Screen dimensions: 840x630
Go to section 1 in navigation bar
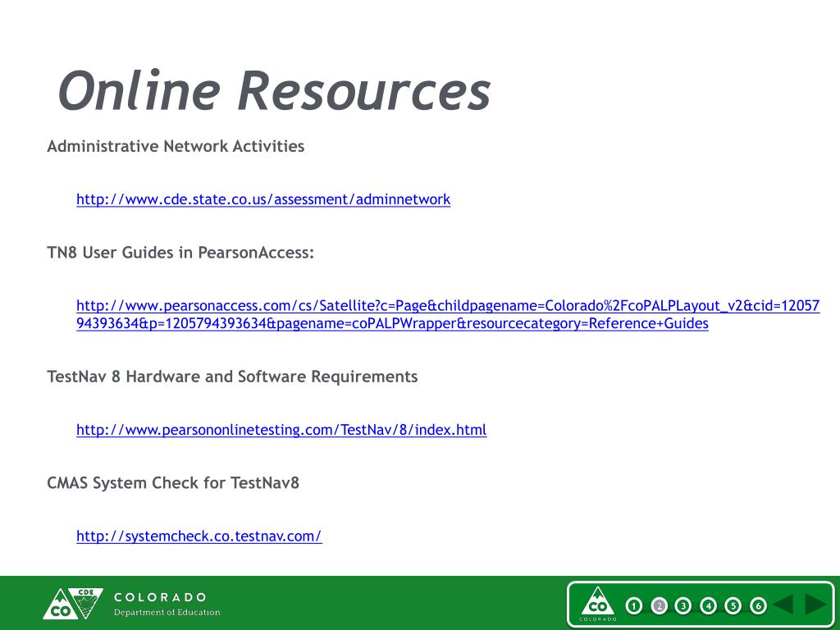pyautogui.click(x=634, y=606)
